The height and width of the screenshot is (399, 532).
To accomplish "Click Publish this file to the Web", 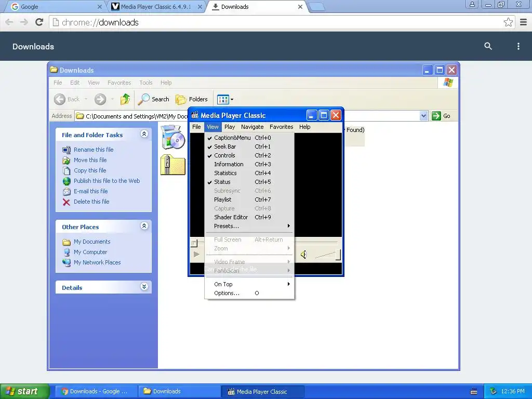I will tap(107, 181).
